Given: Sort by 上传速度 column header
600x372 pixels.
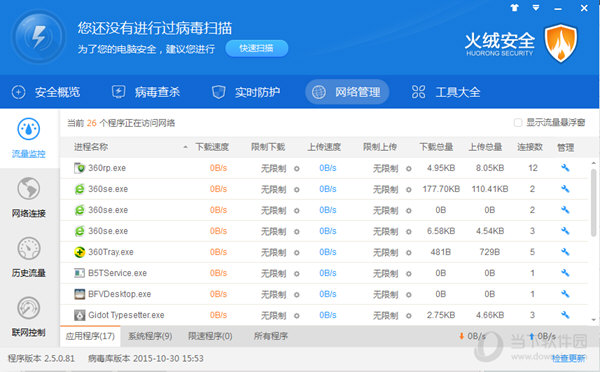Looking at the screenshot, I should click(x=324, y=147).
